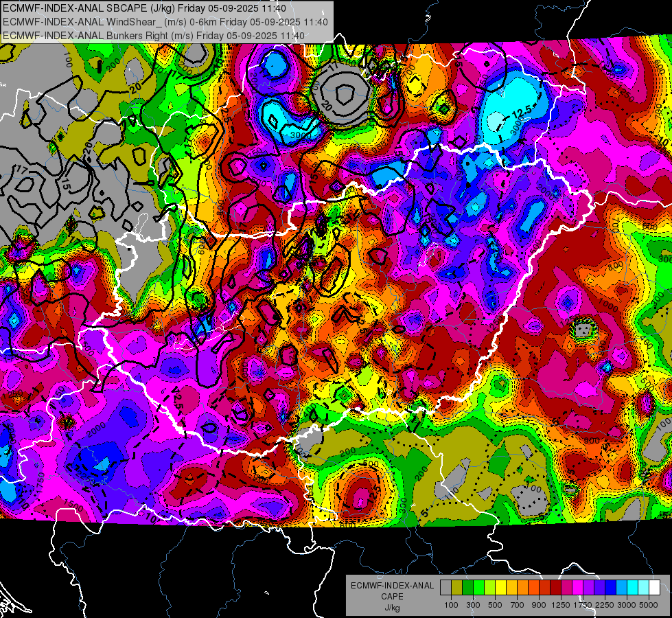This screenshot has height=618, width=672.
Task: Click the pure blue legend swatch after 2250
Action: coord(611,588)
